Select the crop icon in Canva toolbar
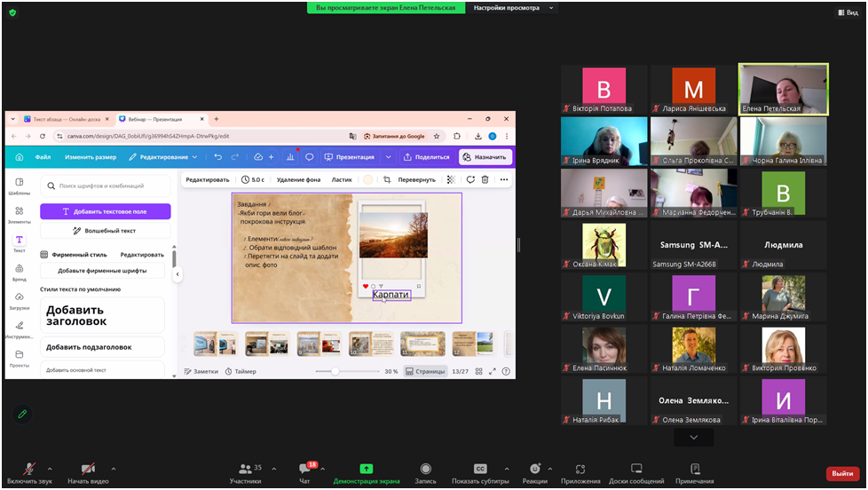This screenshot has width=868, height=490. pos(387,179)
